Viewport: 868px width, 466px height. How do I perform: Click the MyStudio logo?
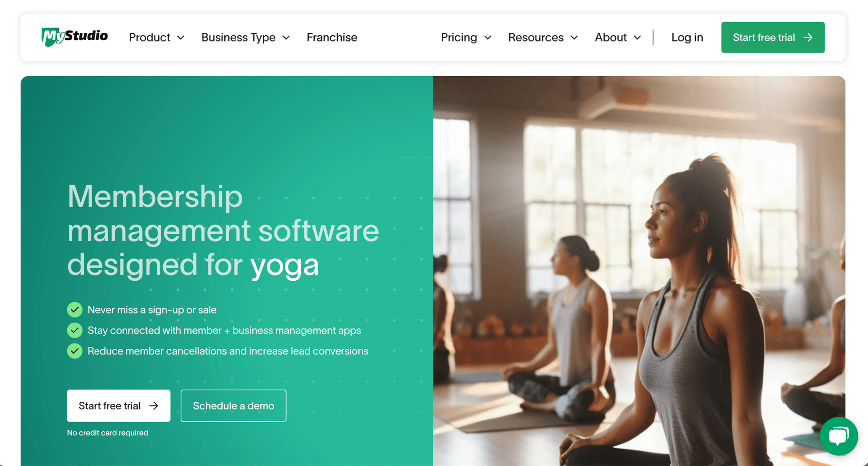pyautogui.click(x=75, y=37)
